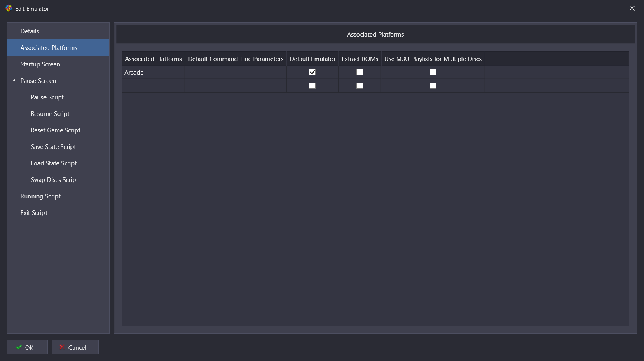
Task: Open the Swap Discs Script page
Action: pos(58,180)
